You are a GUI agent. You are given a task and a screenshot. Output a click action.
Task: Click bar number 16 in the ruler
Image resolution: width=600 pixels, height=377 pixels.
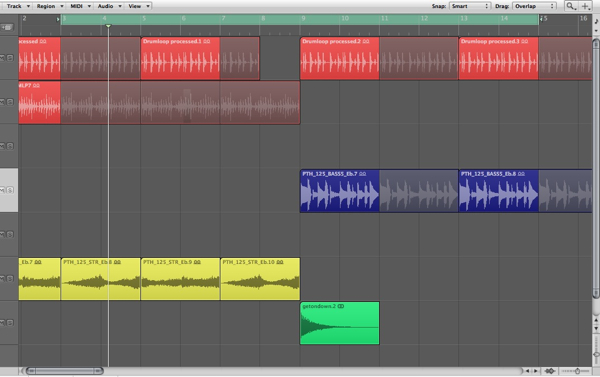click(x=583, y=18)
